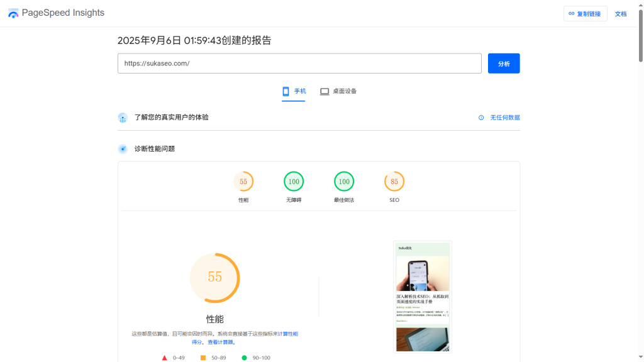Click the scrollbar down arrow
The height and width of the screenshot is (362, 644).
coord(640,358)
